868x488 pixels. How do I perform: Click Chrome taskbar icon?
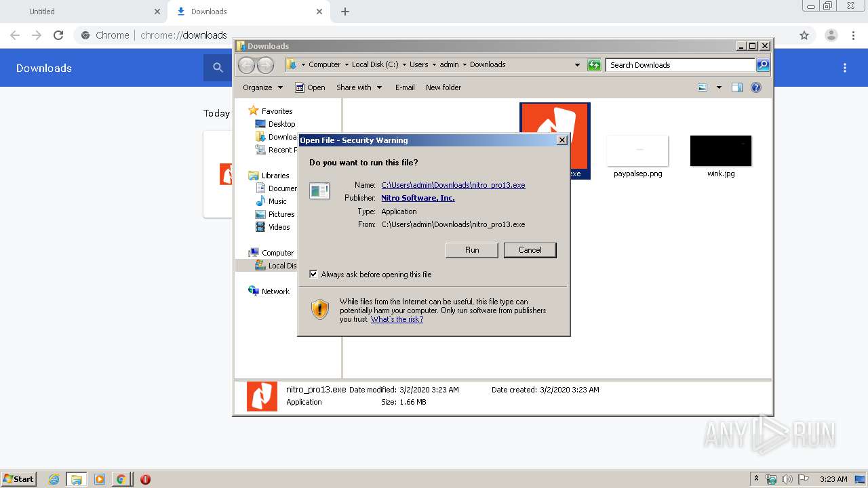[x=121, y=479]
